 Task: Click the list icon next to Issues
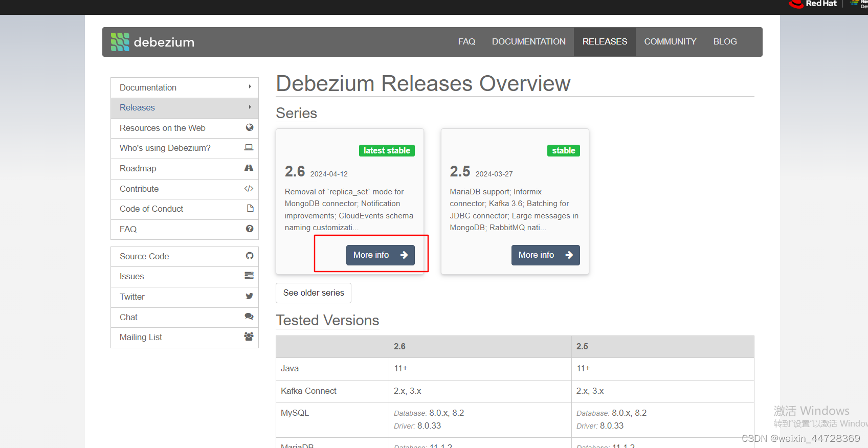coord(249,276)
